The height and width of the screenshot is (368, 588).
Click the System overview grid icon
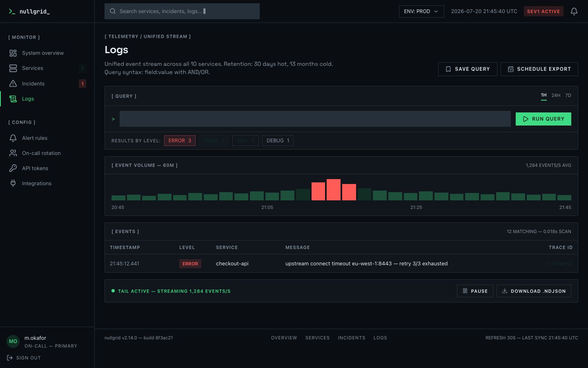13,53
